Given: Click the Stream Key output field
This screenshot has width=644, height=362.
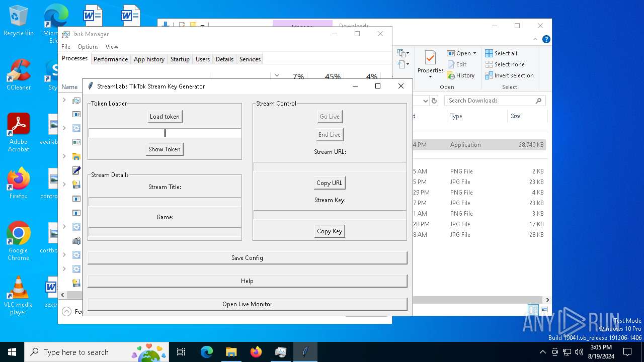Looking at the screenshot, I should coord(330,215).
